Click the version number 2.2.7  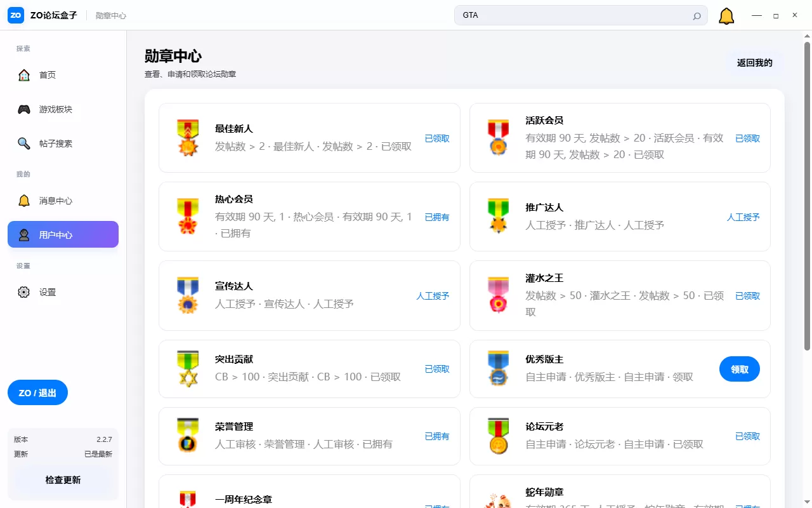[x=105, y=439]
